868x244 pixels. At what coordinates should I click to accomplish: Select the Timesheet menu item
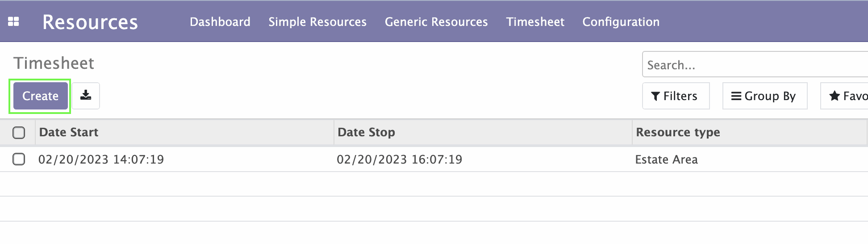pyautogui.click(x=535, y=22)
